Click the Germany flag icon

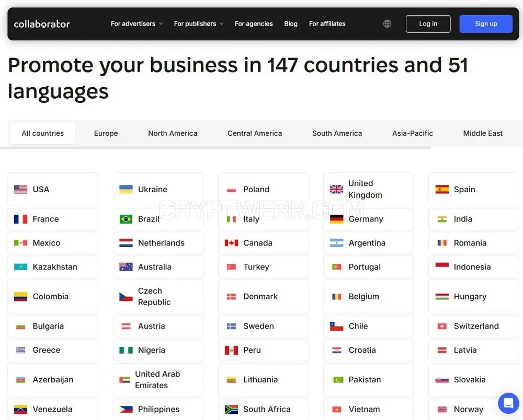(x=336, y=219)
